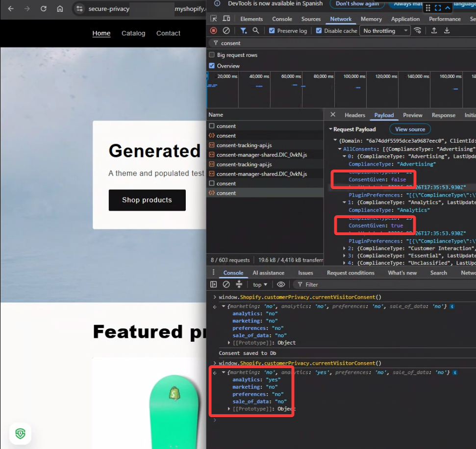
Task: Expand the 3: Essential consent entry
Action: pos(344,255)
